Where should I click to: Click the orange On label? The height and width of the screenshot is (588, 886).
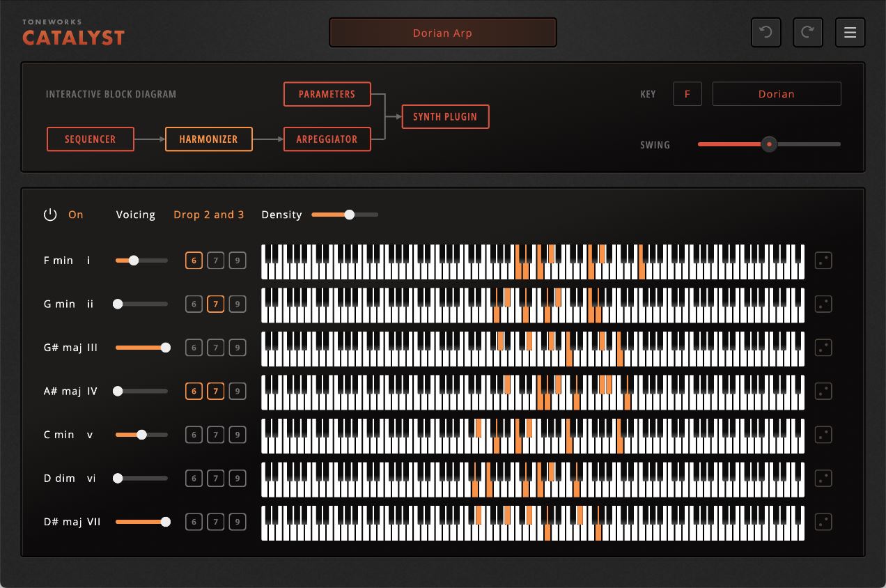tap(76, 215)
